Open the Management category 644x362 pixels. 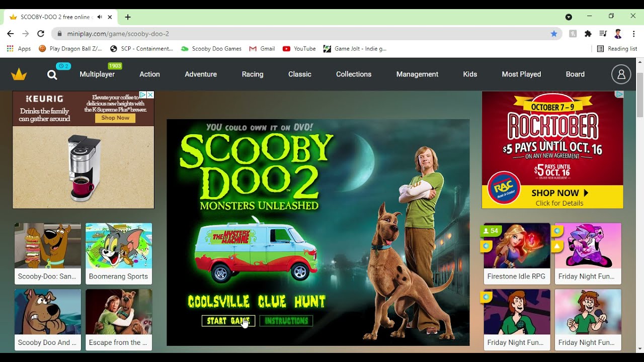tap(417, 74)
